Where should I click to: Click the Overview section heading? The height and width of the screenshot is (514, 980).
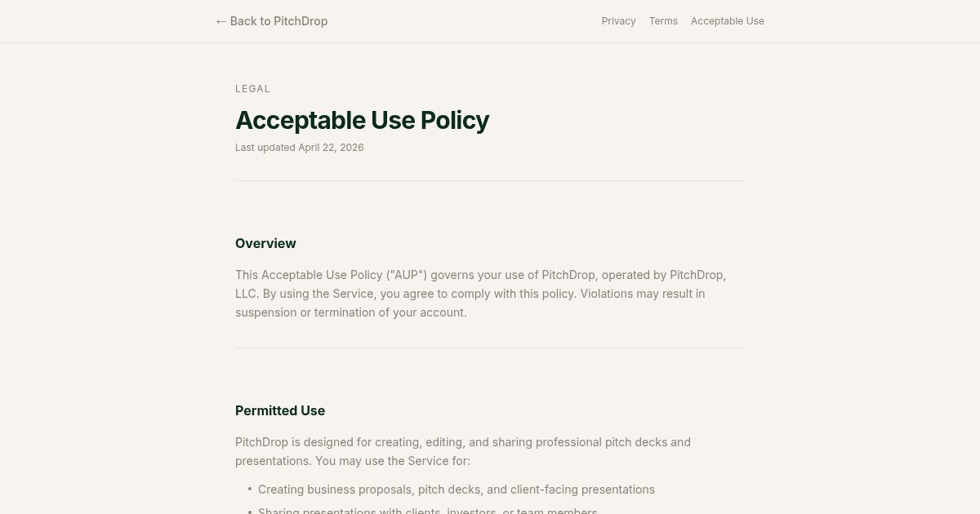[x=265, y=243]
